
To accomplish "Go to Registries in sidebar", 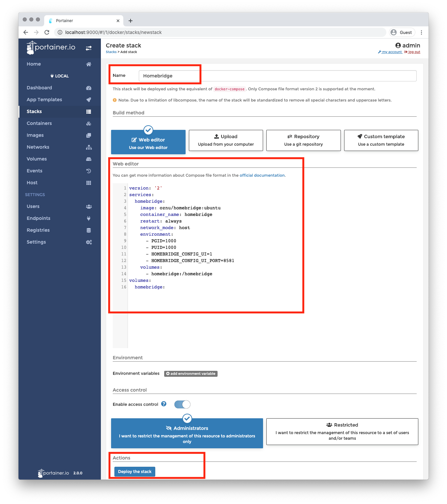I will [x=38, y=230].
